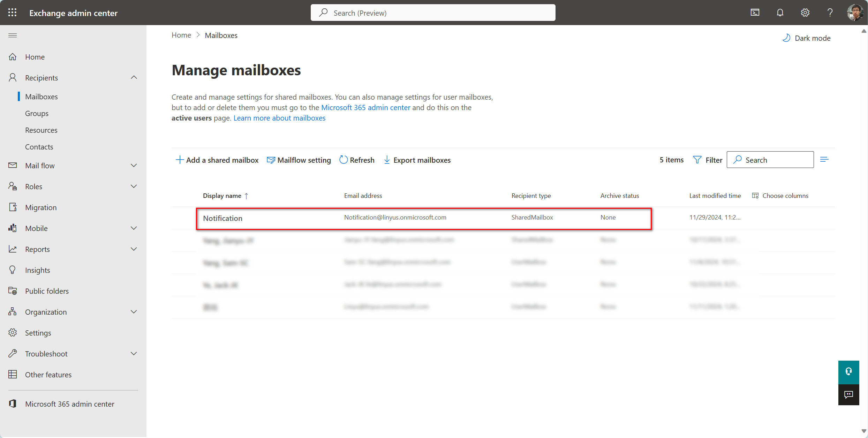Open notifications via the bell icon
This screenshot has height=438, width=868.
point(780,13)
